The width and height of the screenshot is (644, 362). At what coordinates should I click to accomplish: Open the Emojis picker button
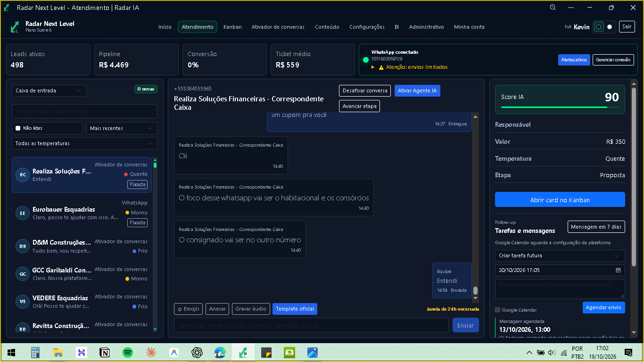189,309
